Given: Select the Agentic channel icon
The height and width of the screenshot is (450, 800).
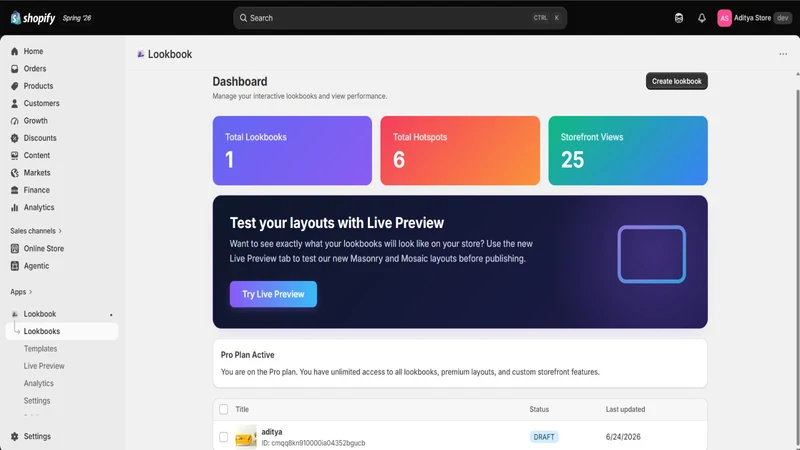Looking at the screenshot, I should 14,266.
